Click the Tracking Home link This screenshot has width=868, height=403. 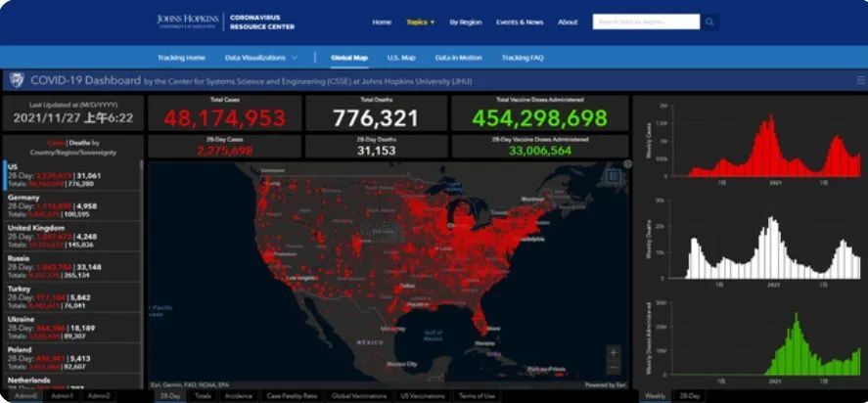coord(181,58)
